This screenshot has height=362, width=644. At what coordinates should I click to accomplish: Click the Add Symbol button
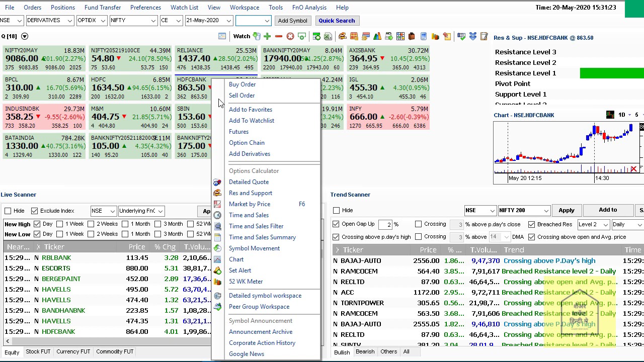point(292,21)
